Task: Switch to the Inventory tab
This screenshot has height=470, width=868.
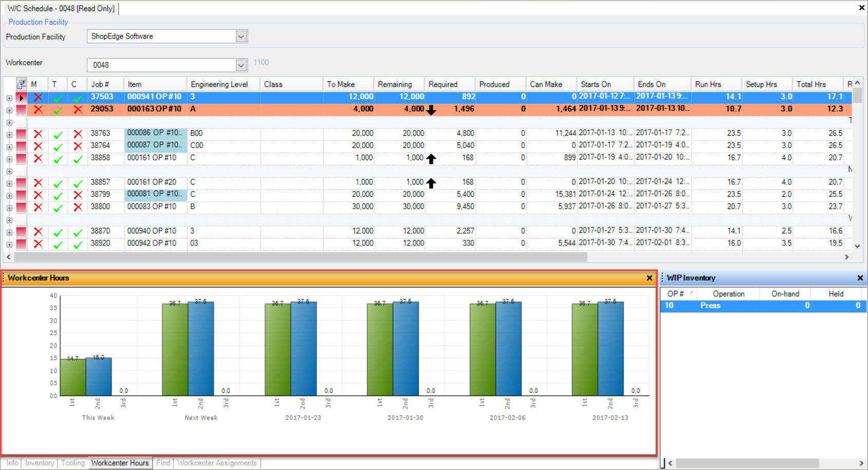Action: click(x=40, y=463)
